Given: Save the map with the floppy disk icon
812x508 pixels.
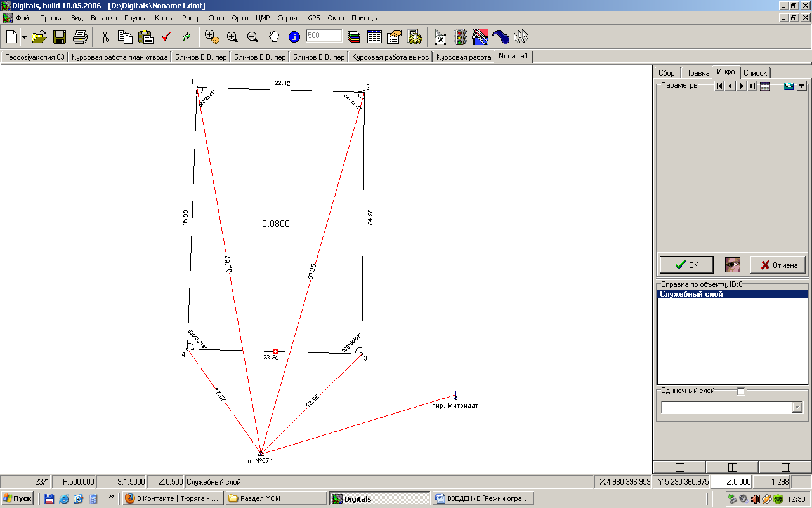Looking at the screenshot, I should (x=60, y=37).
